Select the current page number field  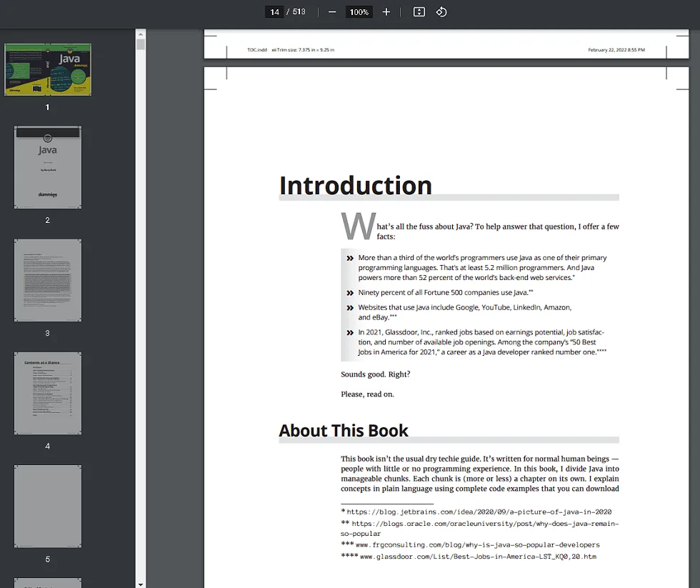(274, 12)
